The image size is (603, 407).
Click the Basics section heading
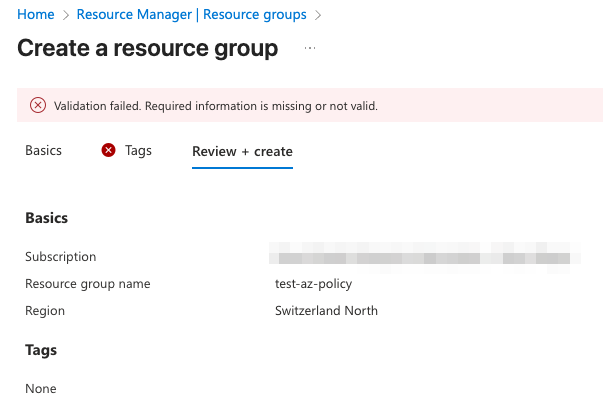coord(46,217)
